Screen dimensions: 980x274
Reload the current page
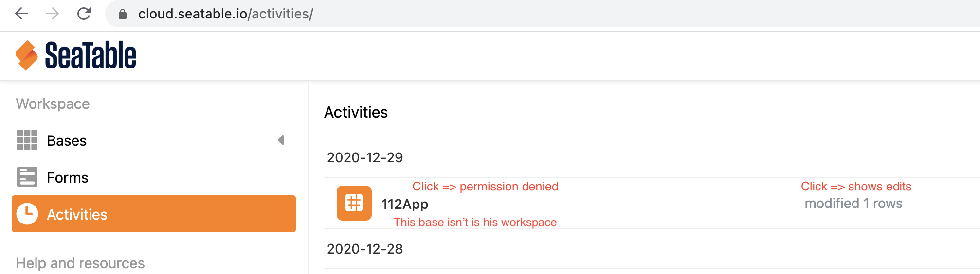[x=84, y=14]
